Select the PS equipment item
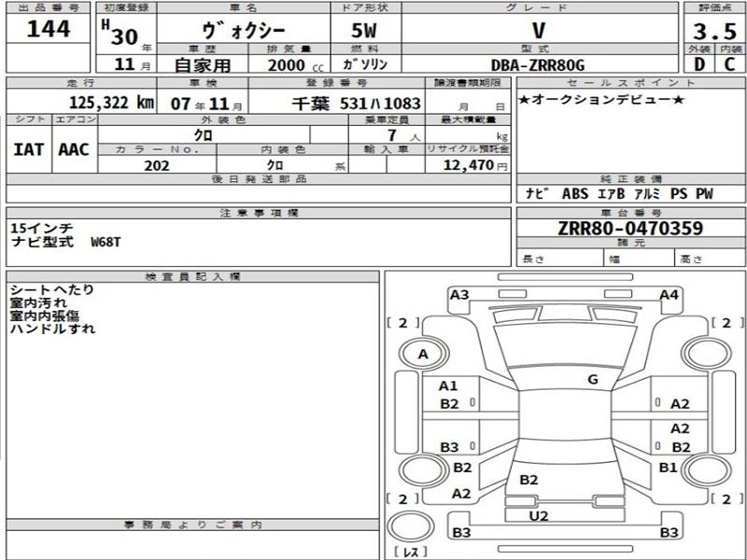 click(679, 193)
